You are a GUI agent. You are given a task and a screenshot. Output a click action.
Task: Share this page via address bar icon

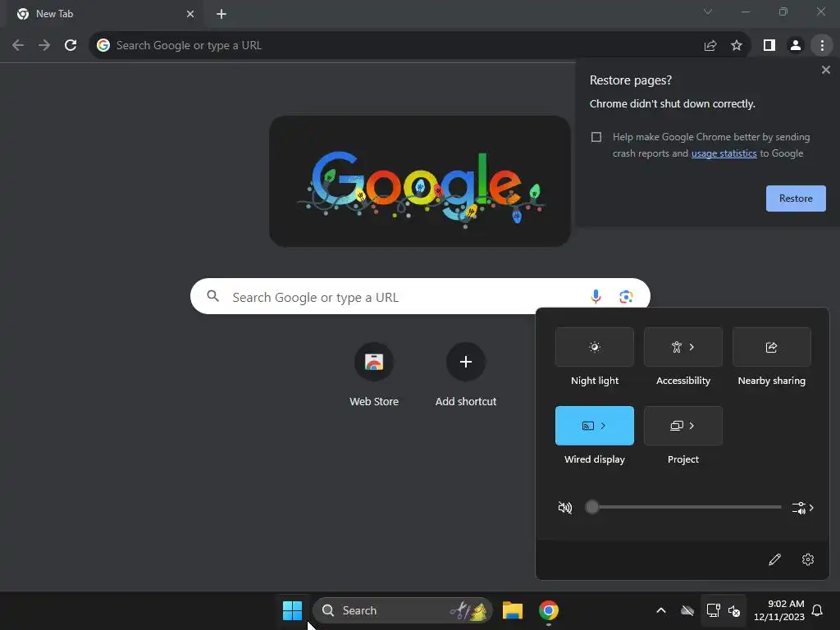click(x=710, y=46)
